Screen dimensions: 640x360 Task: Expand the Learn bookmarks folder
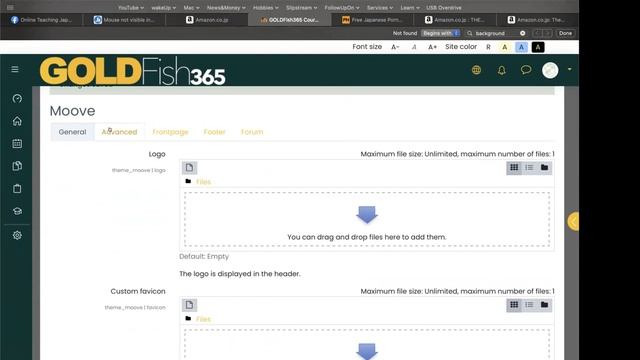[410, 8]
